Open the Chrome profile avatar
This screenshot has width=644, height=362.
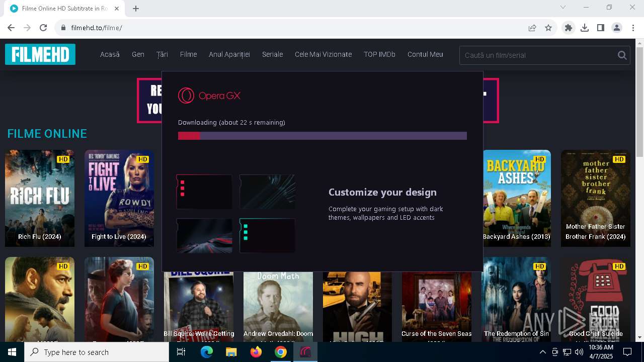click(617, 28)
